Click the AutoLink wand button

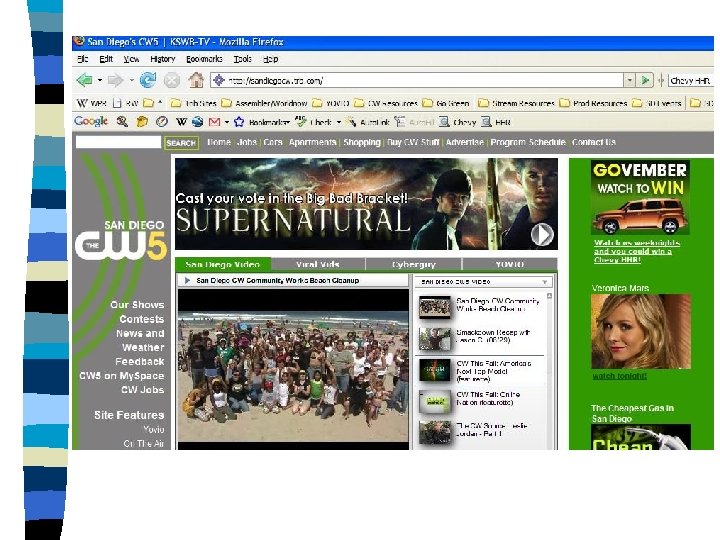point(368,122)
